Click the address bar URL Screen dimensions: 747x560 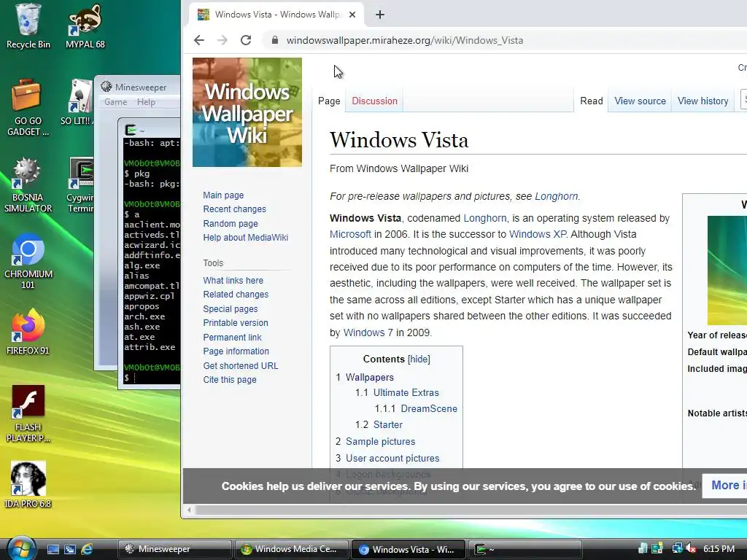(x=404, y=41)
